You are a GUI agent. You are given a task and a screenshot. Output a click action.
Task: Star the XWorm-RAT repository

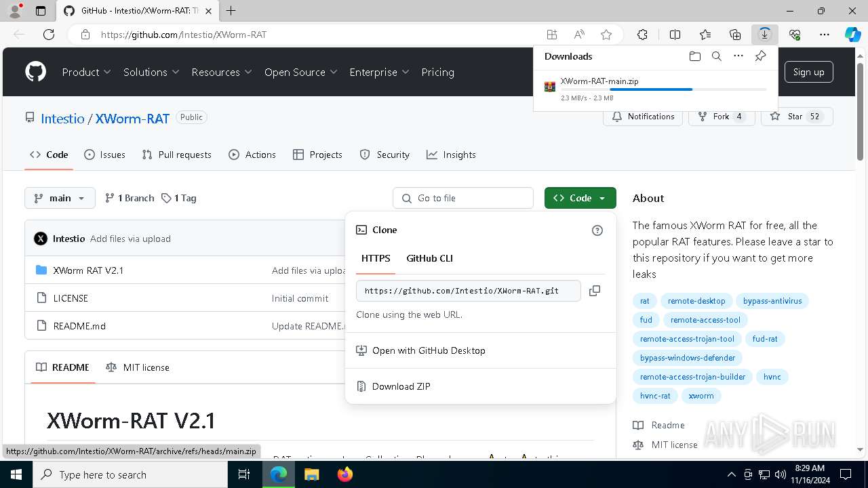pyautogui.click(x=797, y=117)
